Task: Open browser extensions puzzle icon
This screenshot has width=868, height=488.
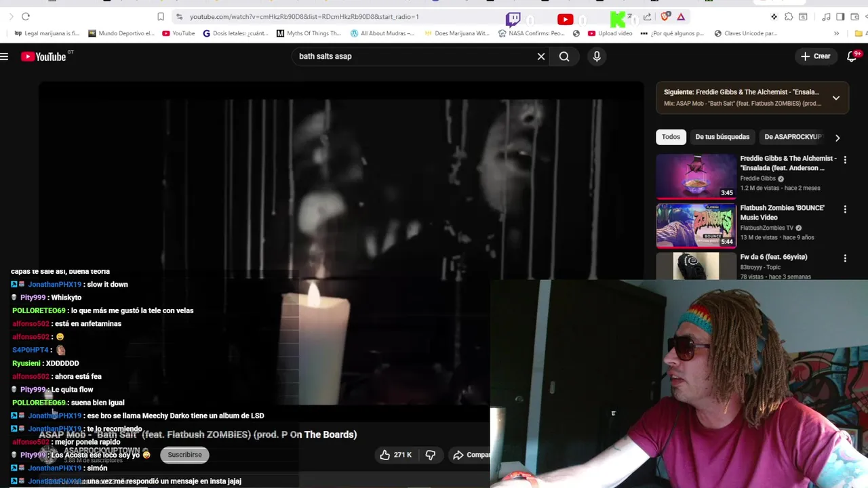Action: [789, 16]
